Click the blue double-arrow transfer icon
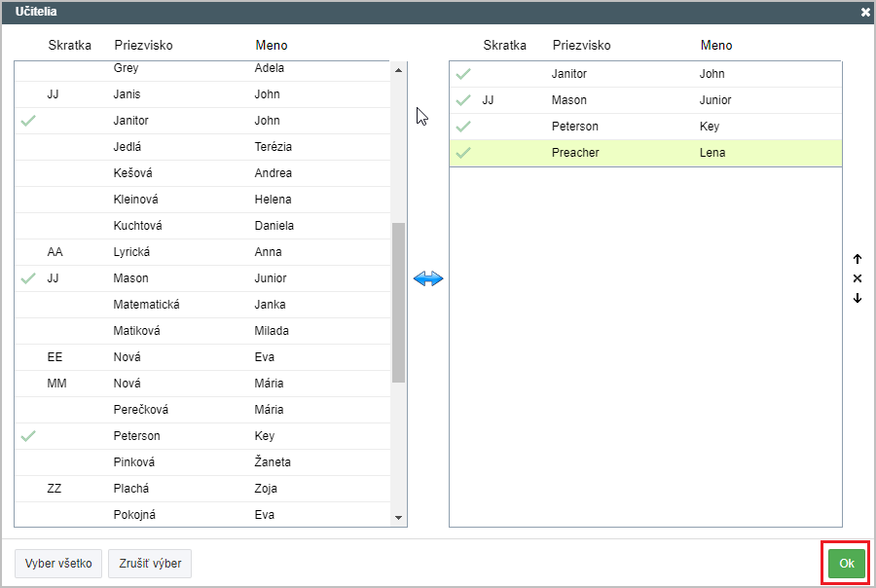 click(x=428, y=278)
